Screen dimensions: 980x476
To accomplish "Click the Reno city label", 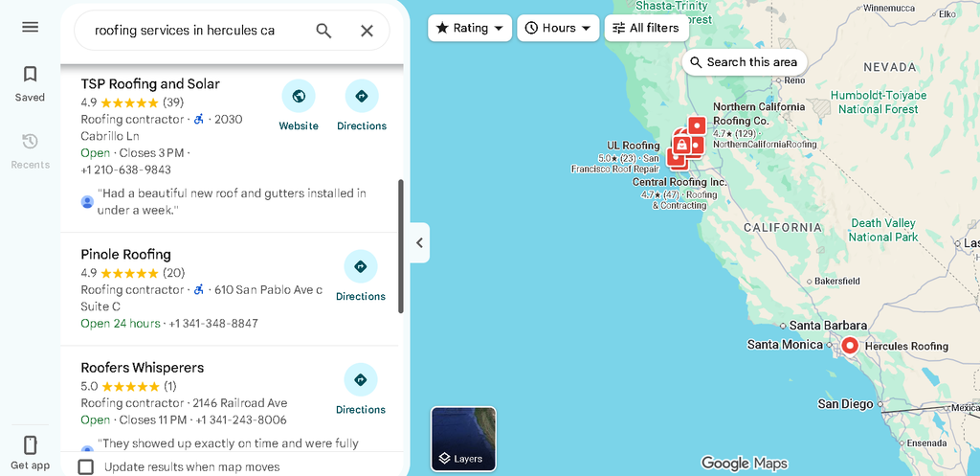I will click(x=794, y=80).
